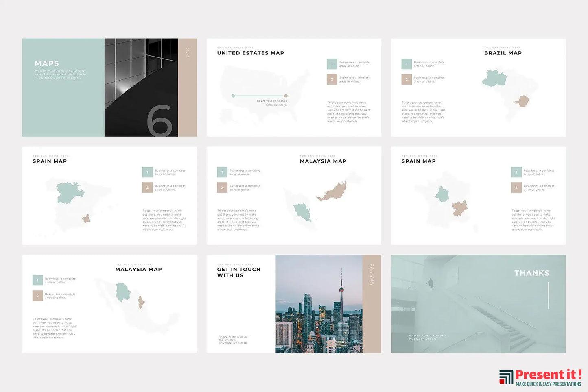The height and width of the screenshot is (392, 588).
Task: Select the tan region on the Brazil map
Action: click(522, 101)
